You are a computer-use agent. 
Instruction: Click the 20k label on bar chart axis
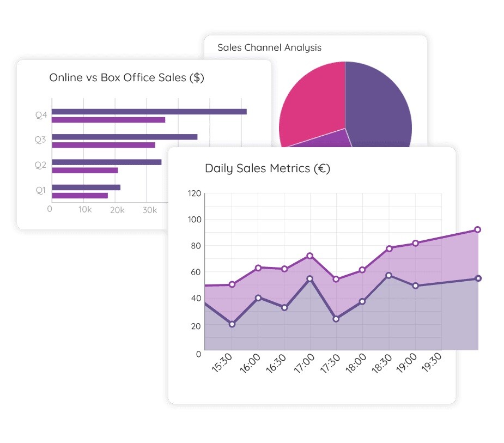click(x=117, y=210)
